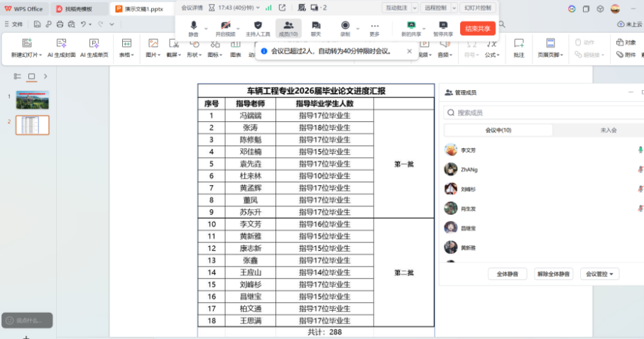Image resolution: width=644 pixels, height=339 pixels.
Task: Expand the slide panel chevron arrow
Action: (45, 76)
